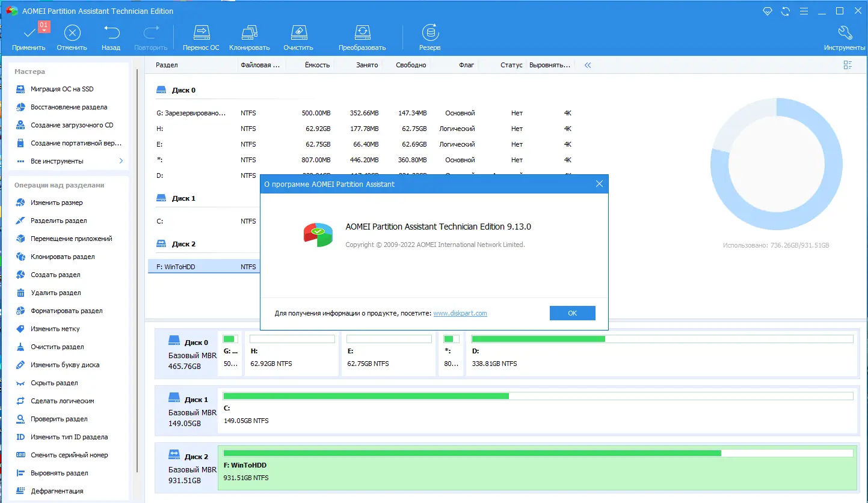Click the Файловая column header

click(x=261, y=64)
